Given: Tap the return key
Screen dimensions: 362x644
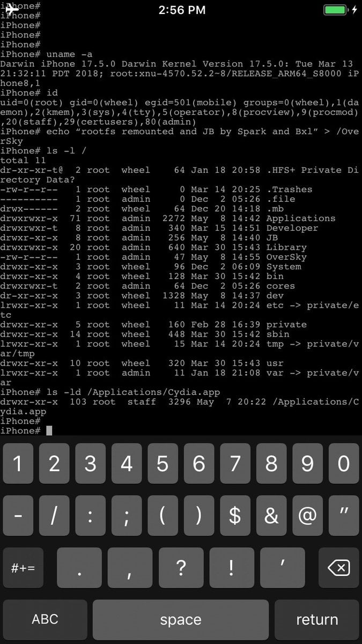Looking at the screenshot, I should (x=317, y=619).
